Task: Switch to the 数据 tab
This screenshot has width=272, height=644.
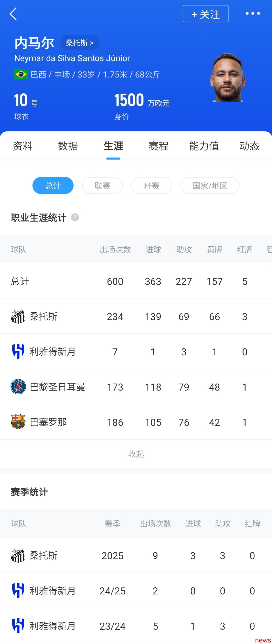Action: point(68,146)
